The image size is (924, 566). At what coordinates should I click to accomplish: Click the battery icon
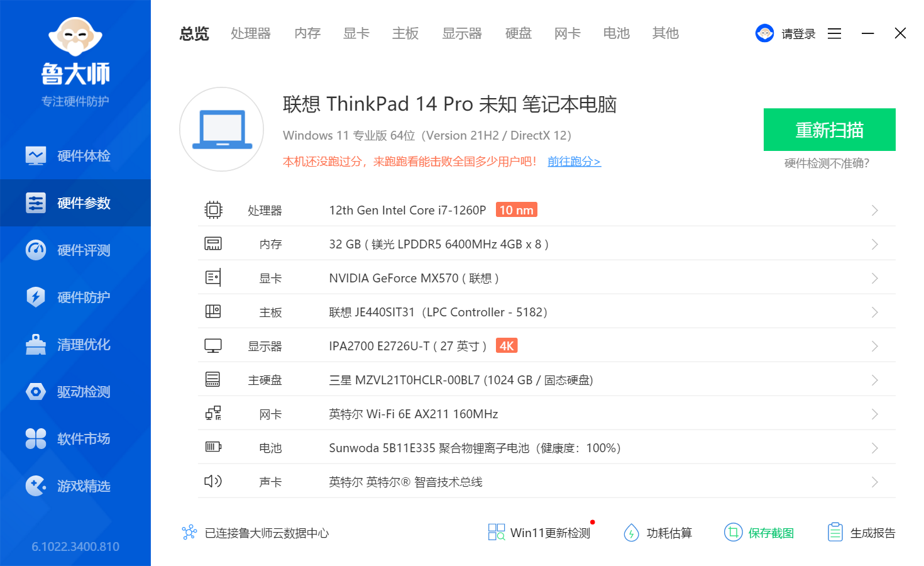pyautogui.click(x=213, y=447)
